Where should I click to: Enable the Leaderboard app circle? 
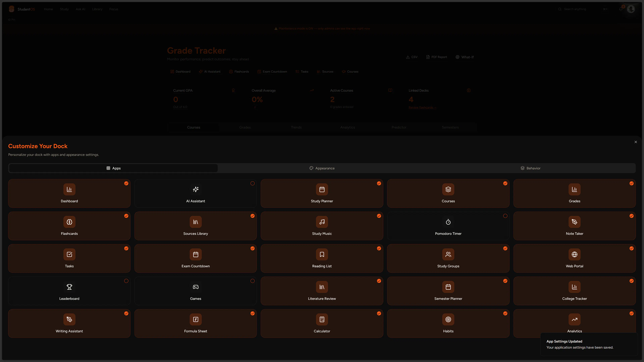point(126,281)
